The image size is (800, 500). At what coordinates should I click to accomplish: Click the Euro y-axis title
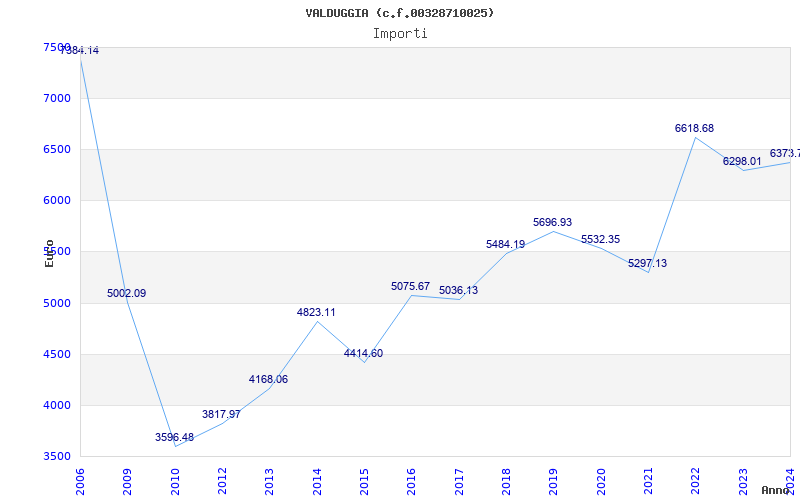(49, 253)
